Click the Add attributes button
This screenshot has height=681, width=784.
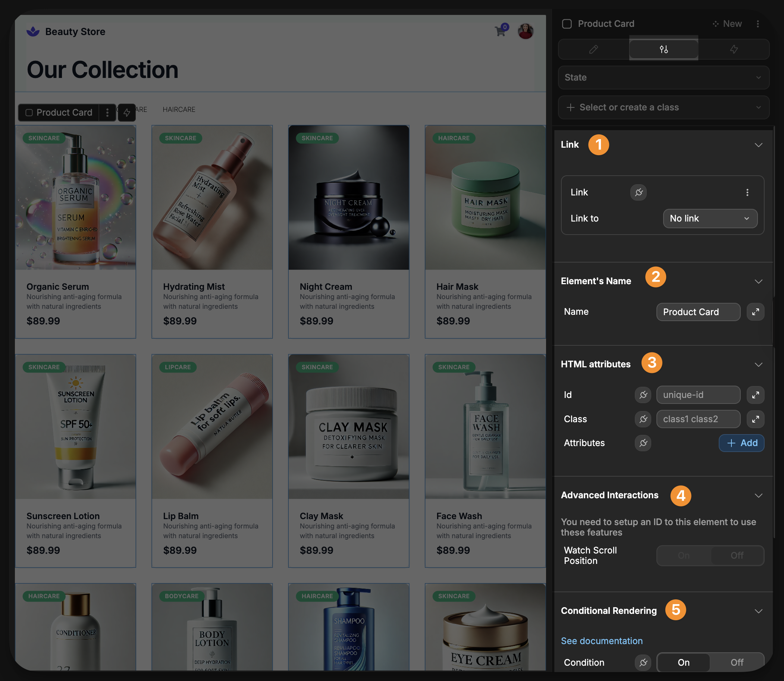[x=741, y=443]
